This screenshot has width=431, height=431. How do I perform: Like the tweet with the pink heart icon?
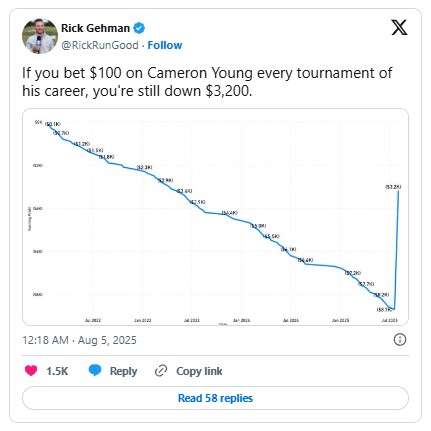coord(31,371)
